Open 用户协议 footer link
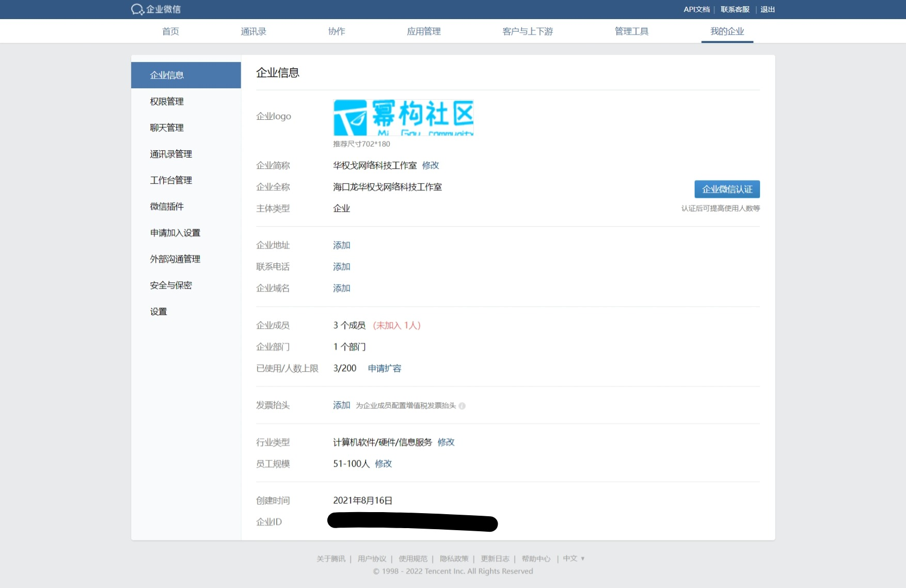Viewport: 906px width, 588px height. [372, 559]
